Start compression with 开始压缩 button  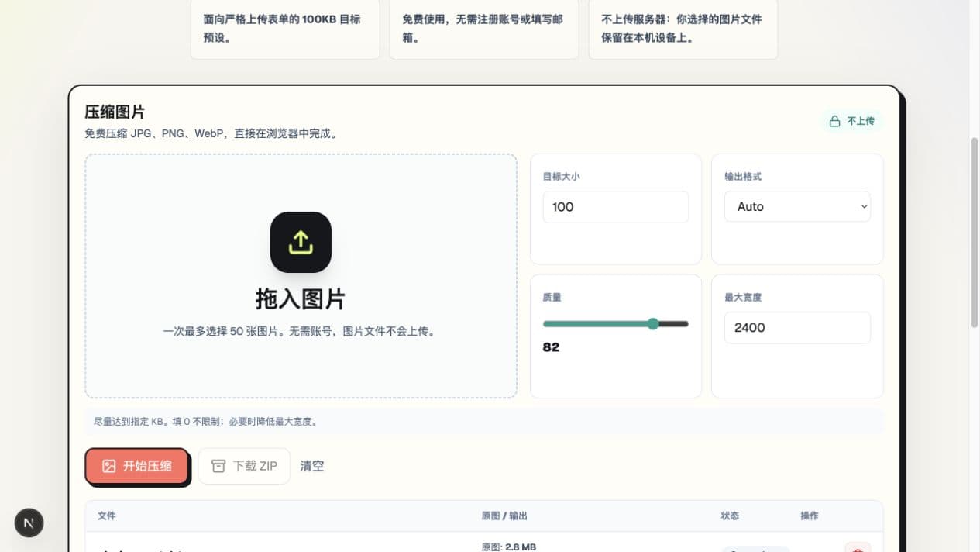(137, 466)
